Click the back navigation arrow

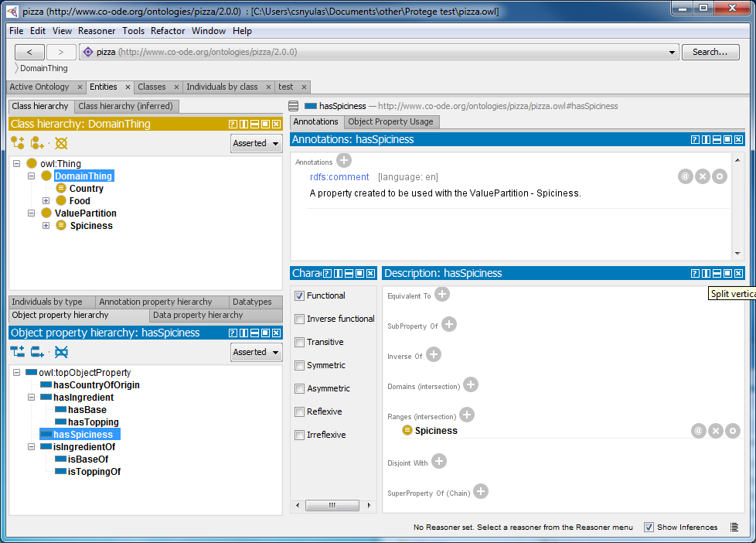coord(29,52)
